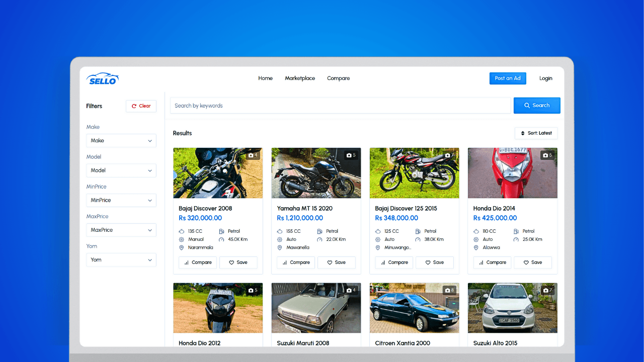
Task: Click compare chart icon on Bajaj Discover 2008
Action: 187,262
